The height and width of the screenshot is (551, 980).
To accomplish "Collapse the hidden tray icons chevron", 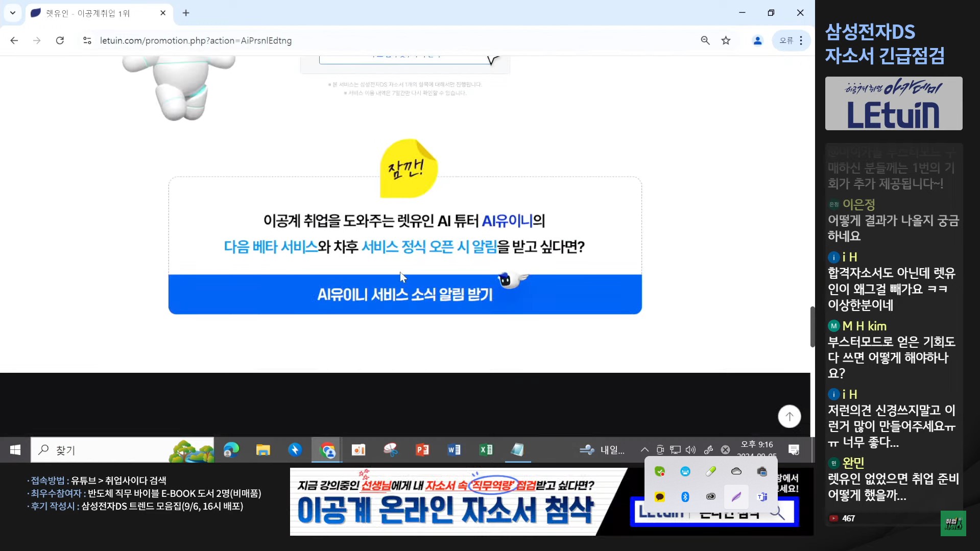I will click(x=644, y=450).
